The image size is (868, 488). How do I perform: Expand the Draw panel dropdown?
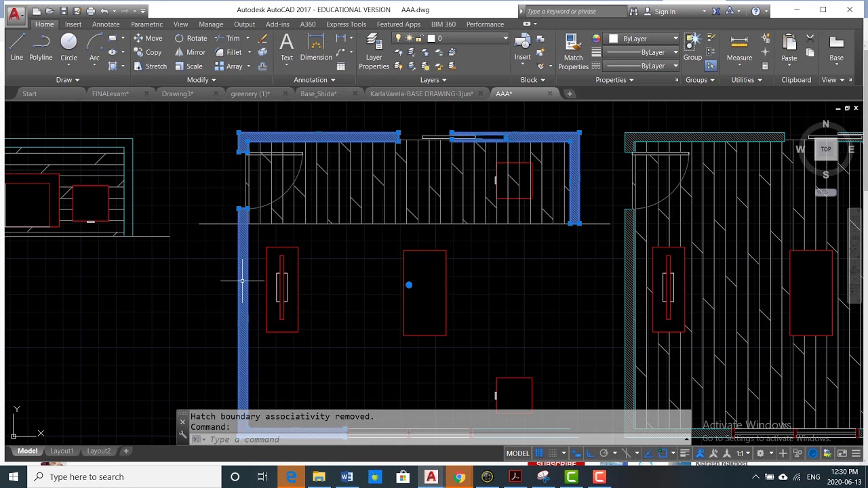pyautogui.click(x=68, y=80)
